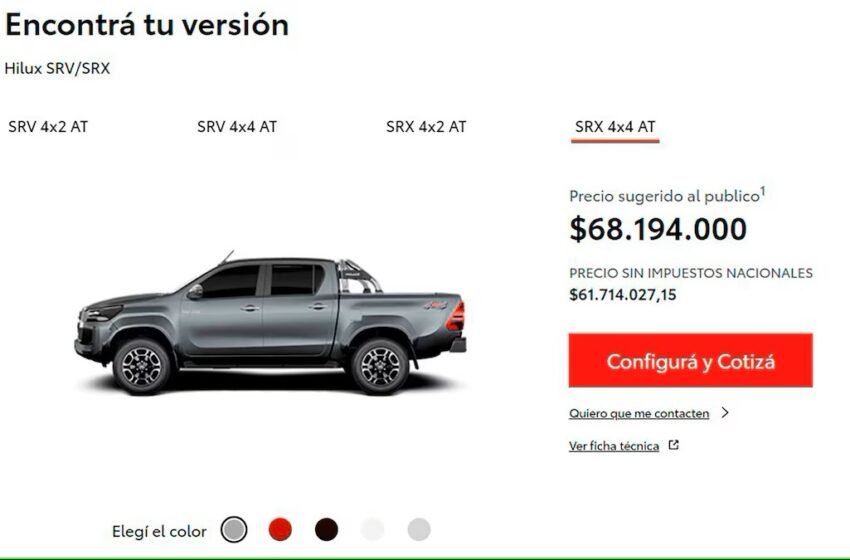Switch to the SRV 4x4 AT tab

point(237,127)
